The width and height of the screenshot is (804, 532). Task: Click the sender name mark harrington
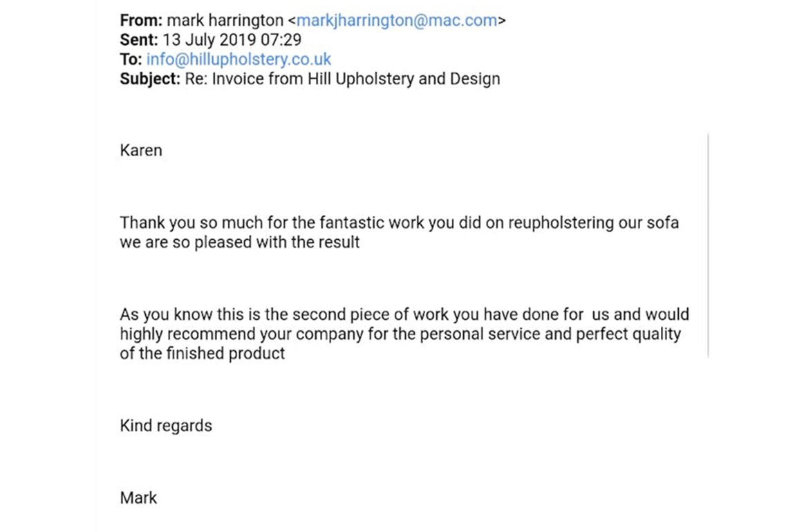pyautogui.click(x=225, y=21)
